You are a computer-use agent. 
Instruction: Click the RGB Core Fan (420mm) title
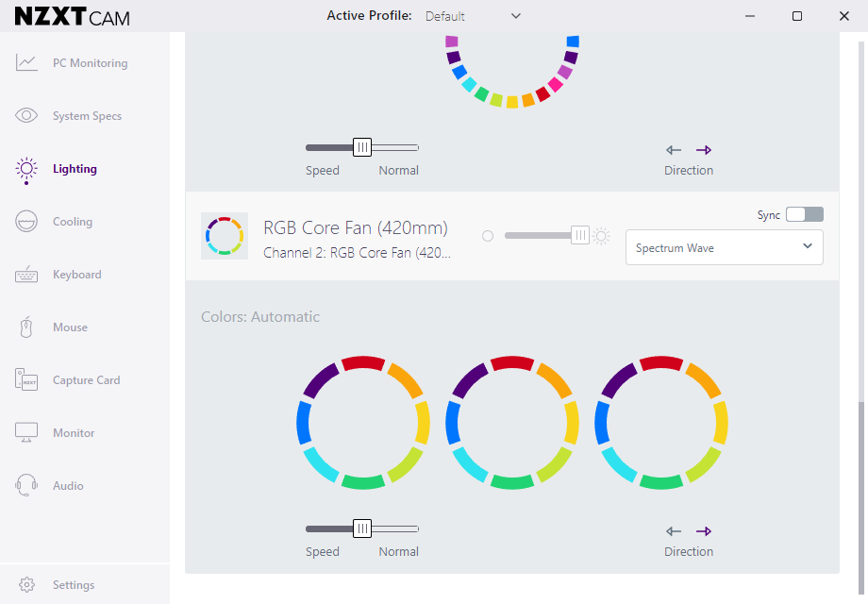pos(356,227)
